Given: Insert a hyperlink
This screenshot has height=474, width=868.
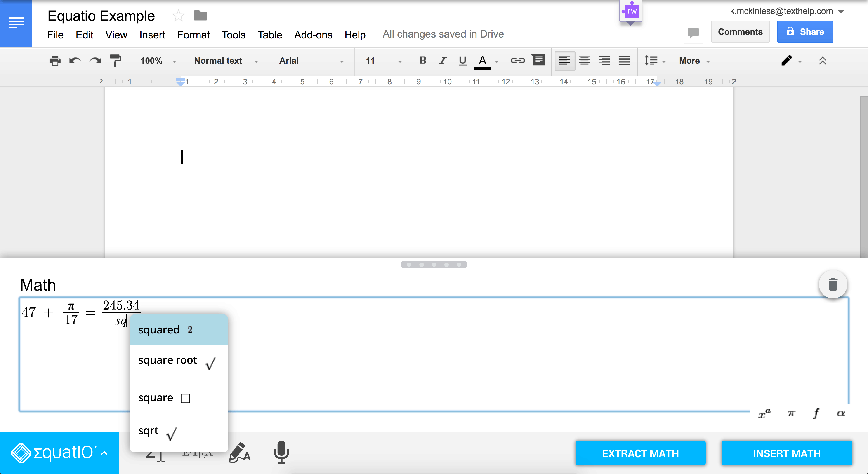Looking at the screenshot, I should click(518, 61).
